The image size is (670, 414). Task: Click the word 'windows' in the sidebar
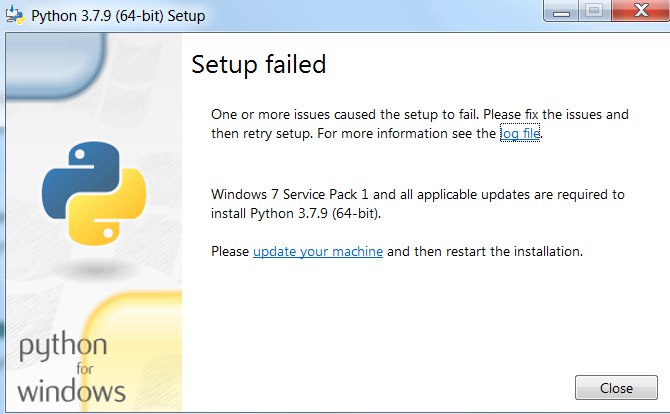pos(71,391)
